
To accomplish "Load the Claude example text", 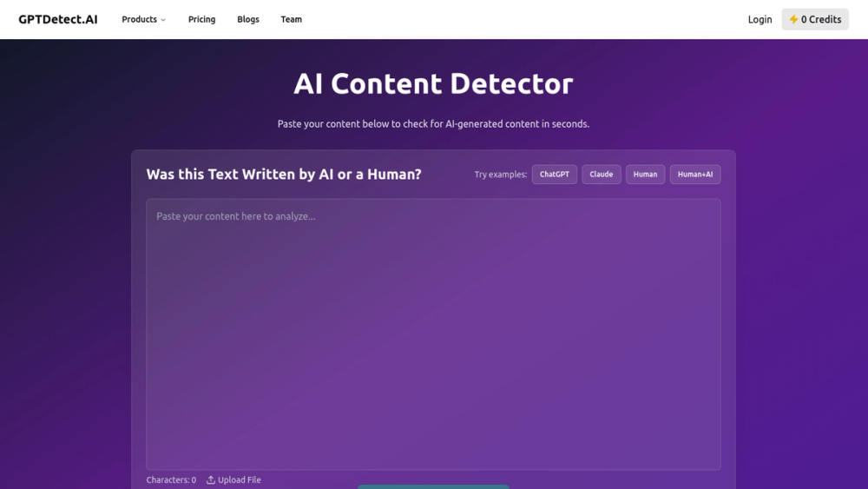I will tap(602, 174).
